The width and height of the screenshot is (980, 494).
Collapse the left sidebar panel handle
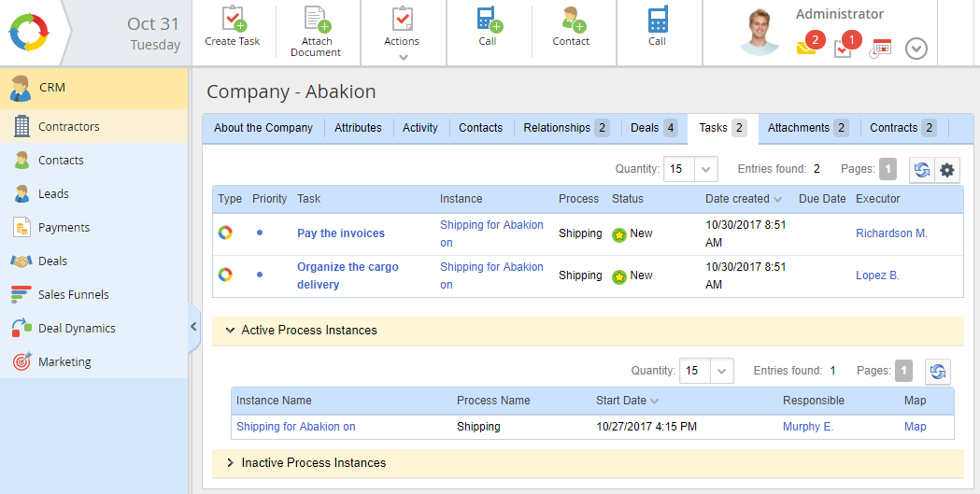tap(193, 327)
